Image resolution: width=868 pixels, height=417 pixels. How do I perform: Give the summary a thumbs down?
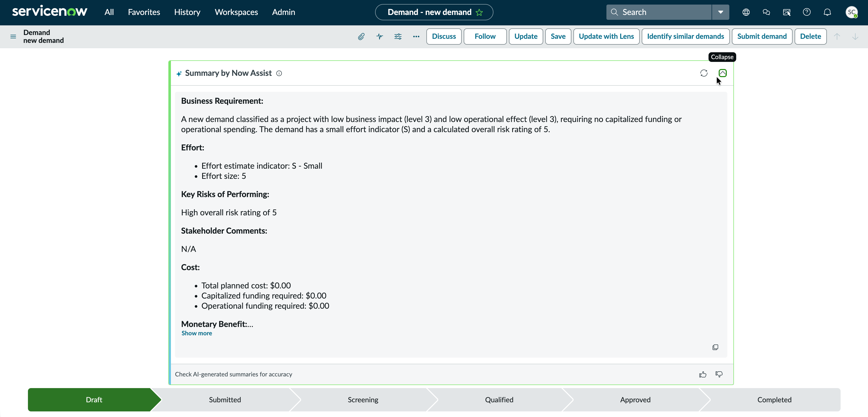click(x=719, y=374)
